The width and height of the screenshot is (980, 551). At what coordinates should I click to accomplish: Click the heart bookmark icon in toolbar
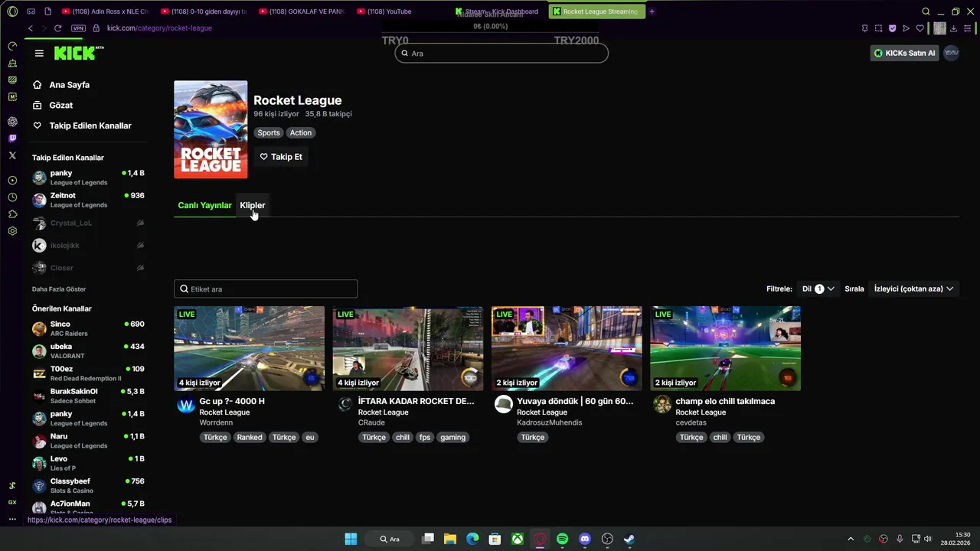920,28
